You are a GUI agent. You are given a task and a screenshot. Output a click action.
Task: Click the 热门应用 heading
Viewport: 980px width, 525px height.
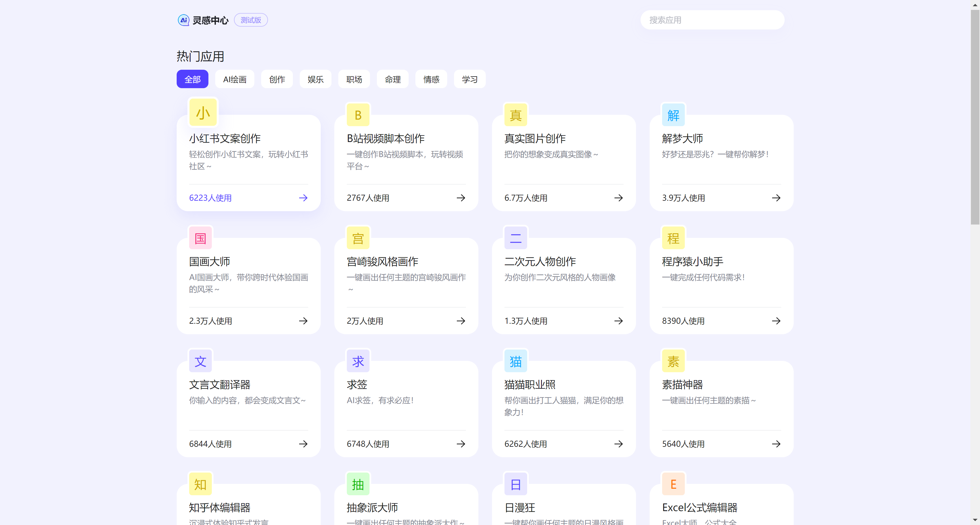(x=200, y=56)
